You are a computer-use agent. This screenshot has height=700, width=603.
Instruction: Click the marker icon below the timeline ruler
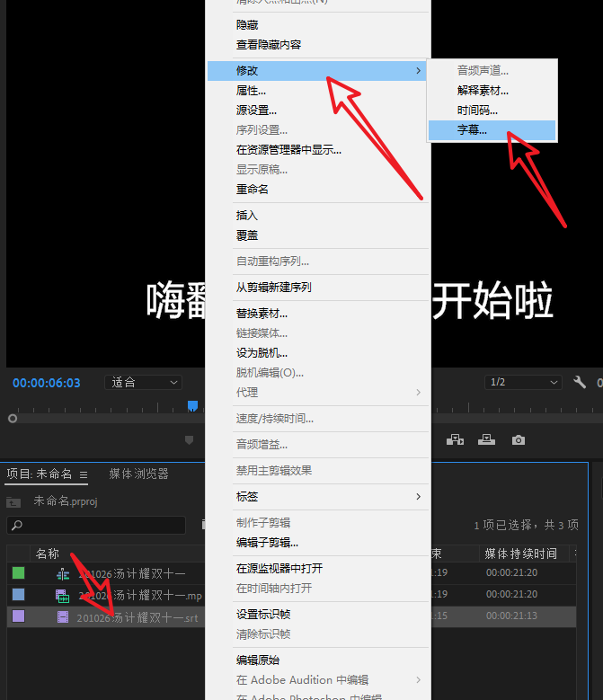click(x=190, y=440)
